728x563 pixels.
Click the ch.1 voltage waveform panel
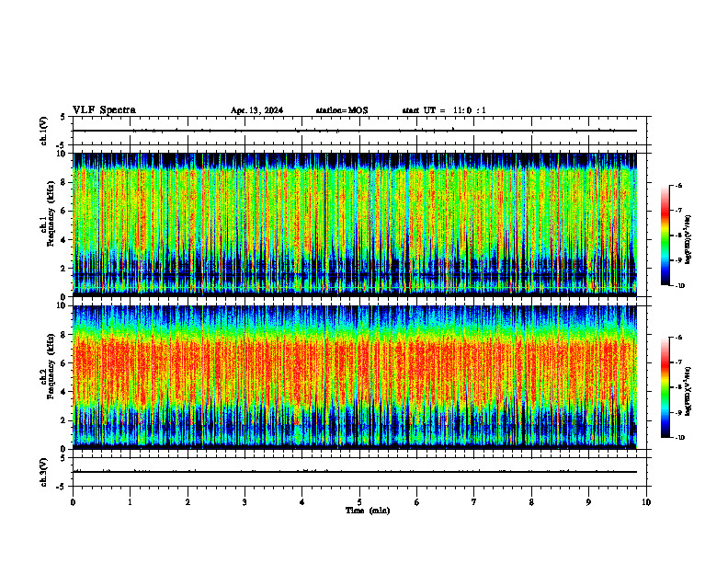[x=359, y=131]
